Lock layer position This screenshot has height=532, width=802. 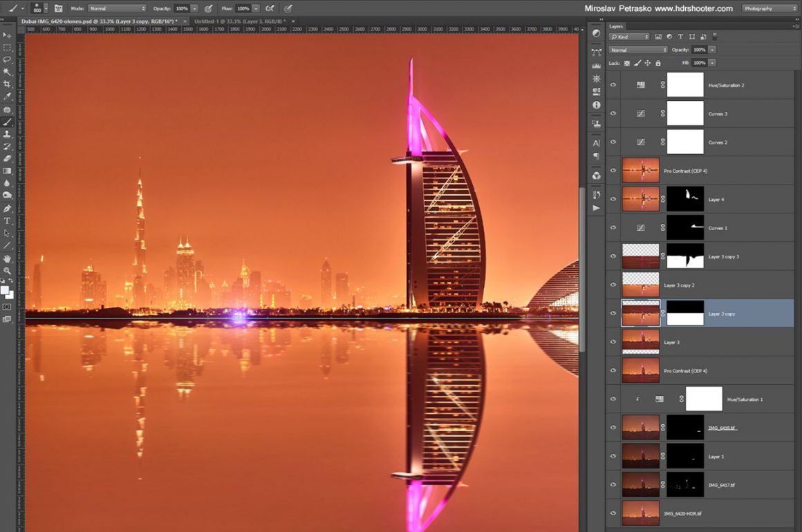(648, 64)
